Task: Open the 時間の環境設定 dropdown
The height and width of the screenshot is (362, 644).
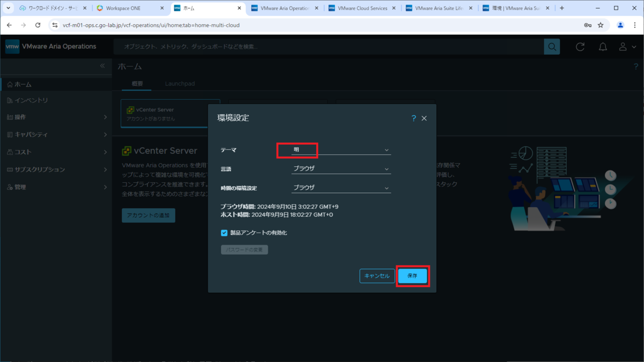Action: [341, 188]
